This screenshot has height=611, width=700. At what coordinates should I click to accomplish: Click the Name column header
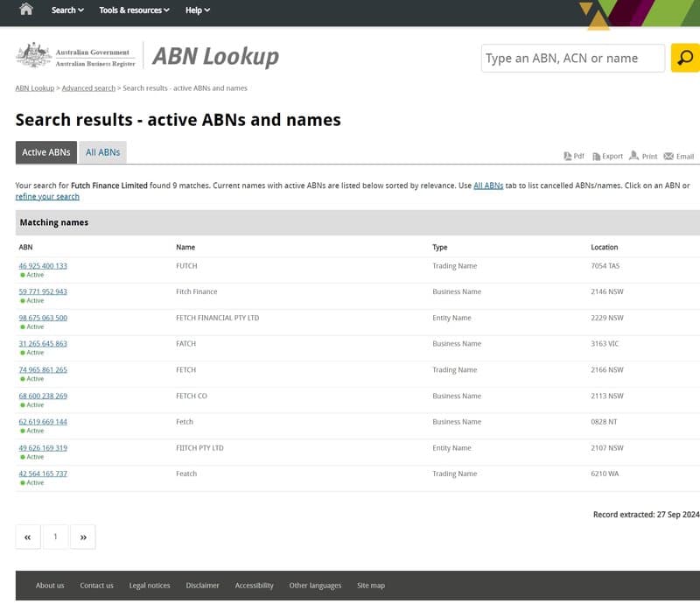coord(185,247)
